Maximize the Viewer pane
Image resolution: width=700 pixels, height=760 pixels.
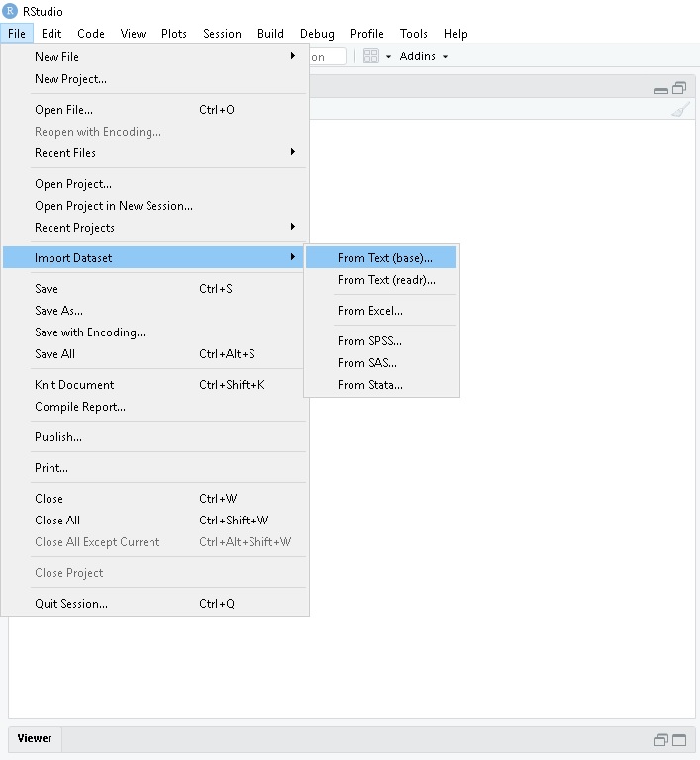[679, 740]
